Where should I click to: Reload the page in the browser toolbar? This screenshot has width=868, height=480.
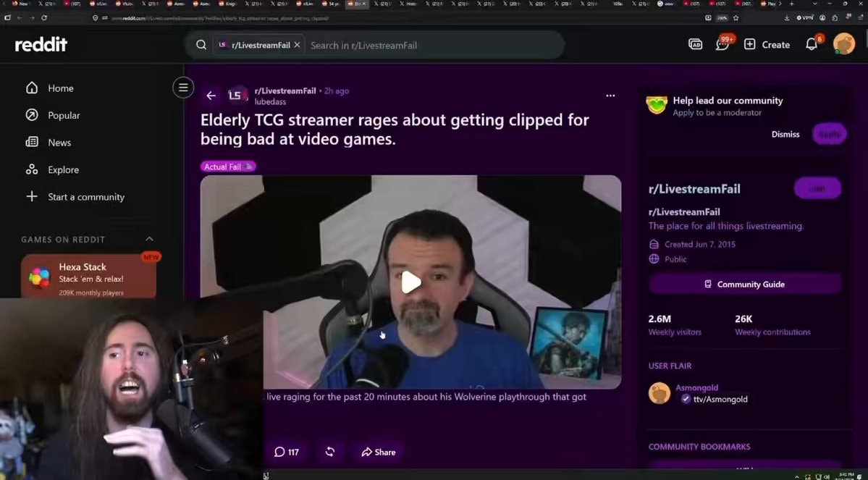point(44,17)
